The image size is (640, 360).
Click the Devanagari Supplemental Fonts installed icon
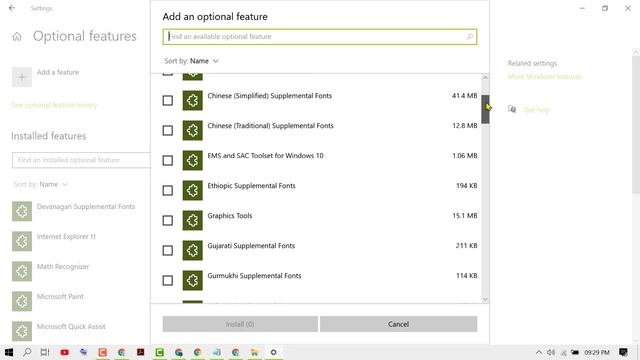click(22, 211)
